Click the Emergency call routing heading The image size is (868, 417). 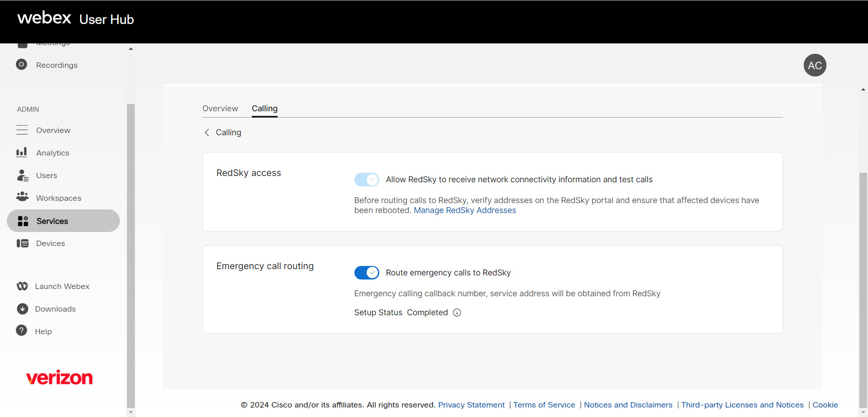tap(265, 266)
